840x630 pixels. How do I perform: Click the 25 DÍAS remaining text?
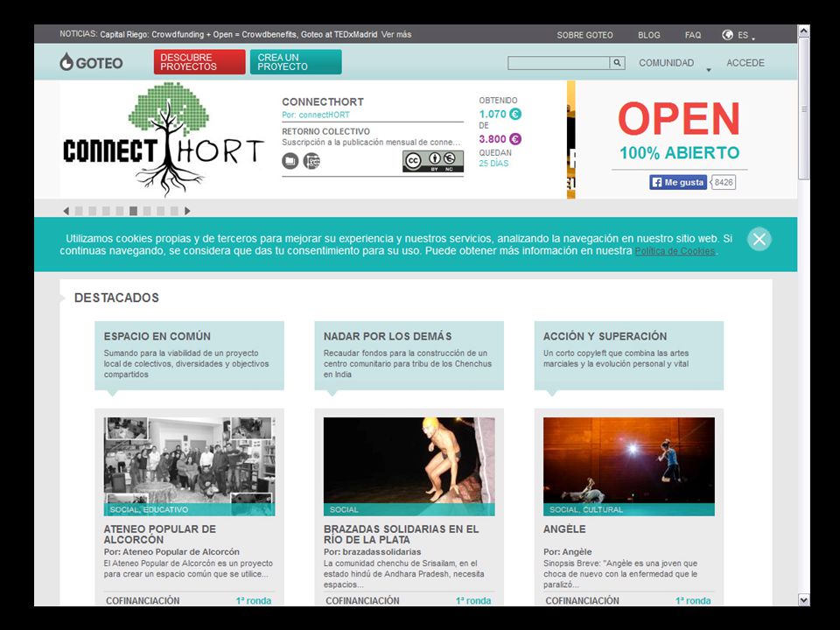point(493,164)
